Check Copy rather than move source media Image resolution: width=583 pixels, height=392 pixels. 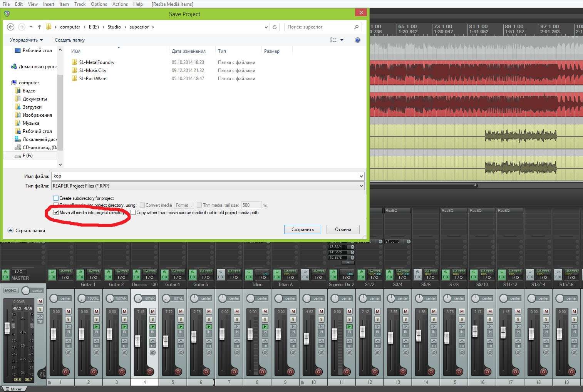[133, 213]
